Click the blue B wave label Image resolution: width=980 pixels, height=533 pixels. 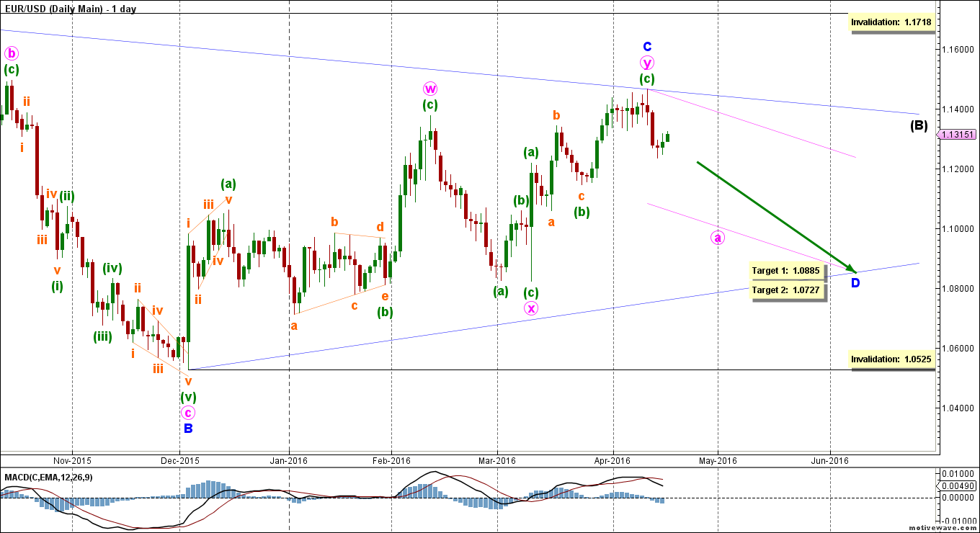(x=187, y=429)
